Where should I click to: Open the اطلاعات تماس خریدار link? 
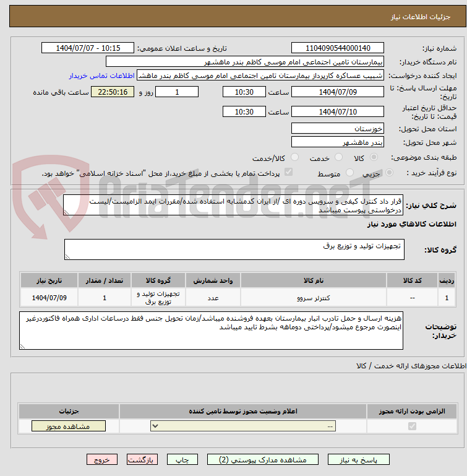101,76
